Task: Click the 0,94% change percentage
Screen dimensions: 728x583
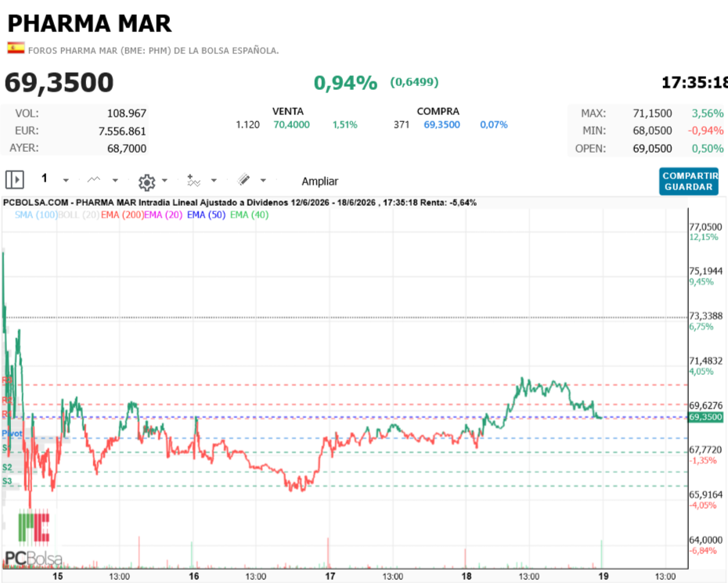Action: [x=345, y=83]
